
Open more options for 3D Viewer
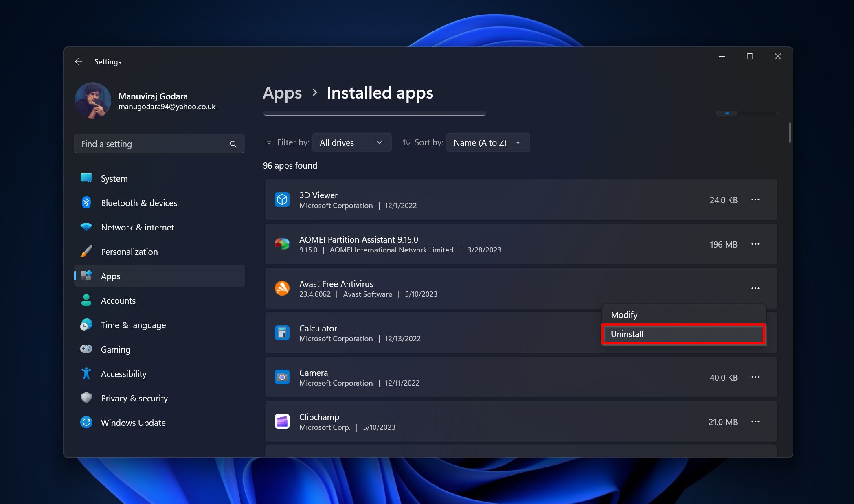755,200
